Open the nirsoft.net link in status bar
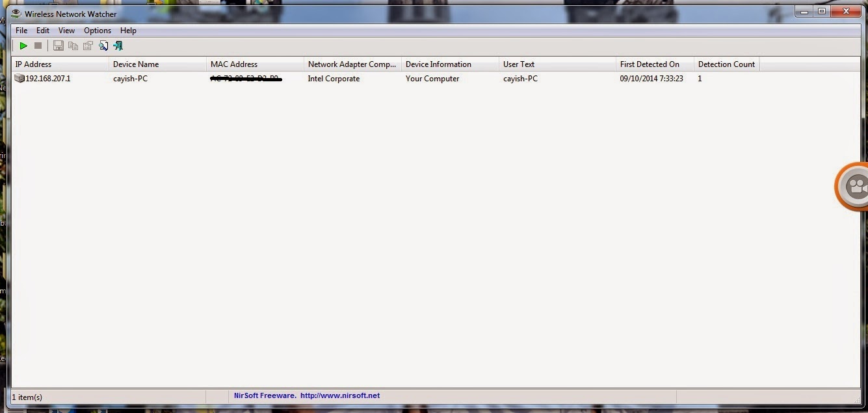 click(x=340, y=395)
